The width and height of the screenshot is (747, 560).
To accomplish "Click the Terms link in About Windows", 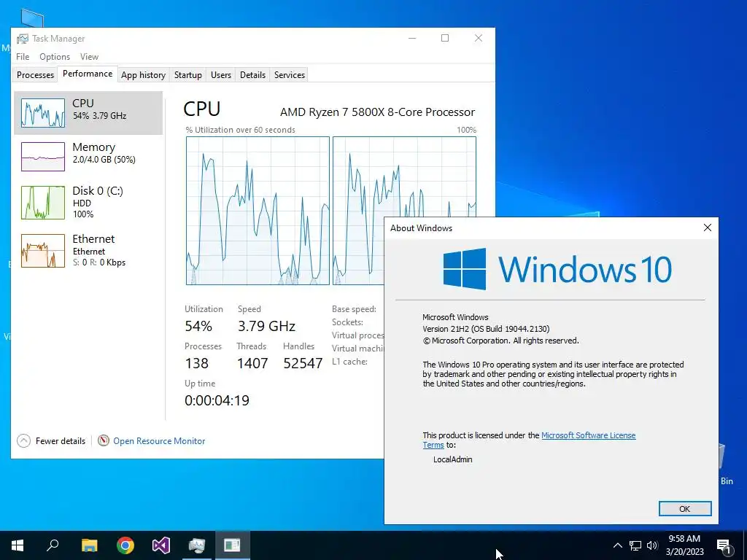I will click(x=433, y=445).
